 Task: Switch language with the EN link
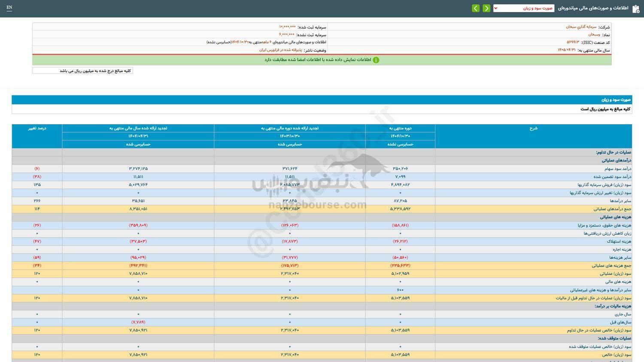9,8
